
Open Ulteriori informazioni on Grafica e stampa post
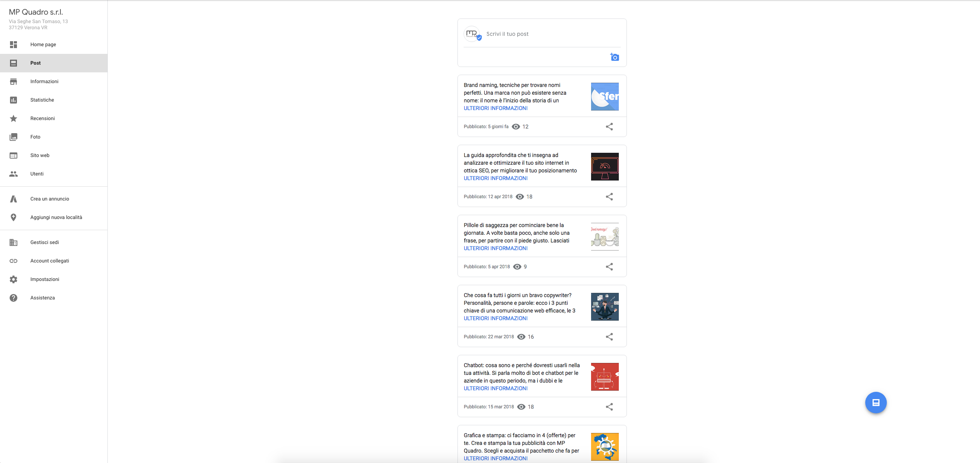click(x=496, y=458)
